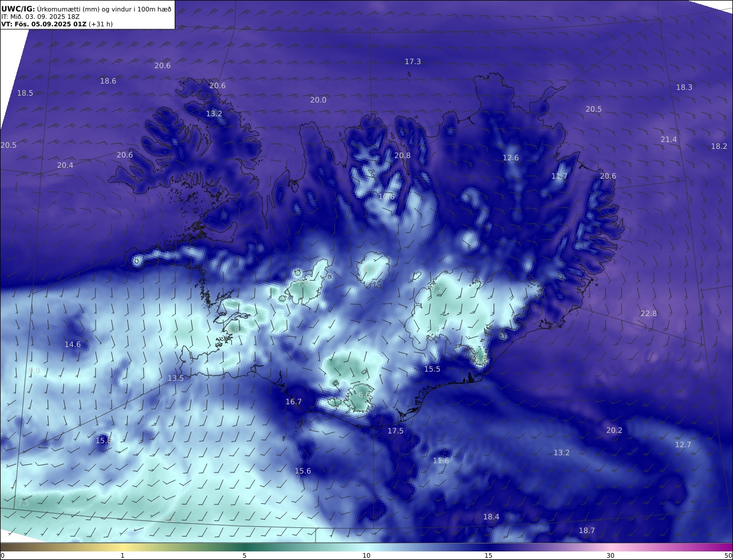Click the colorbar tick label 50
The height and width of the screenshot is (560, 733).
point(728,555)
